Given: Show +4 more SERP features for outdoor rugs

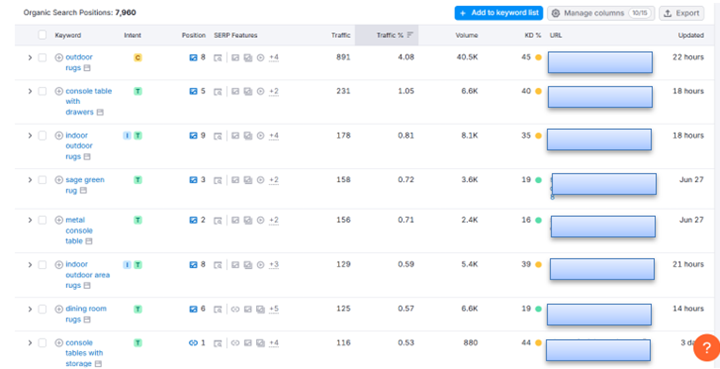Looking at the screenshot, I should click(274, 58).
